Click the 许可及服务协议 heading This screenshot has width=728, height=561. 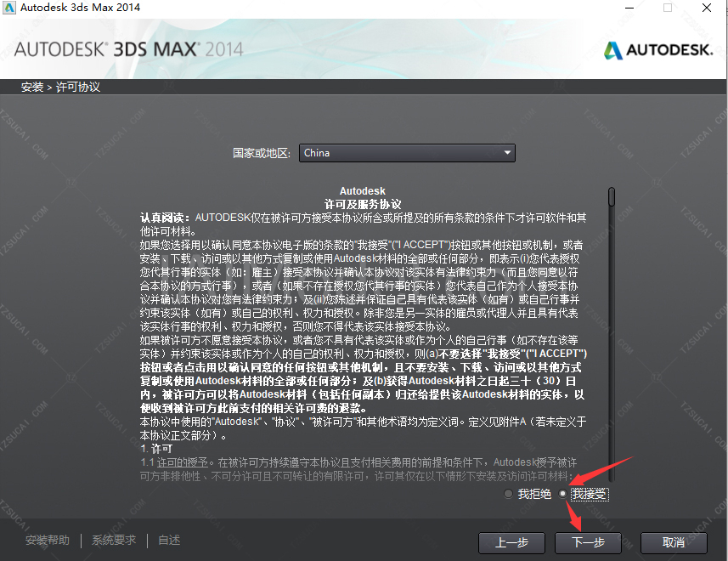coord(363,204)
